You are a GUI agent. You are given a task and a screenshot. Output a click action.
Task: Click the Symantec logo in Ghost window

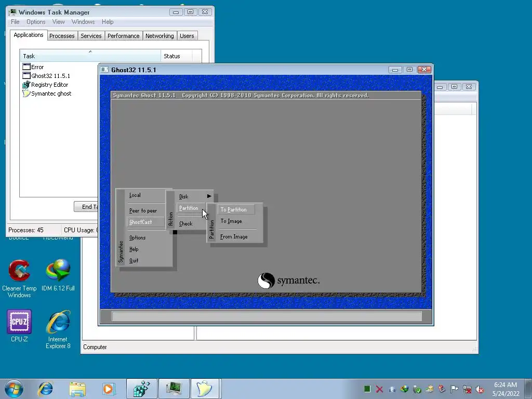(288, 281)
